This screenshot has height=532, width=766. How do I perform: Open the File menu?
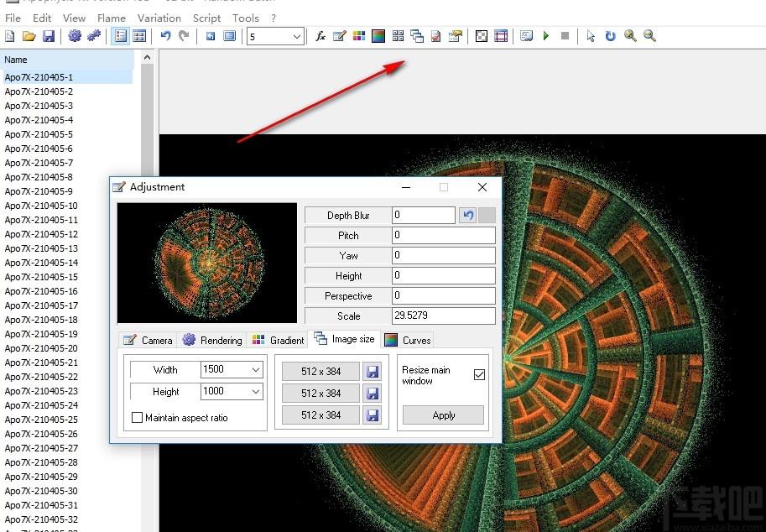[x=13, y=18]
